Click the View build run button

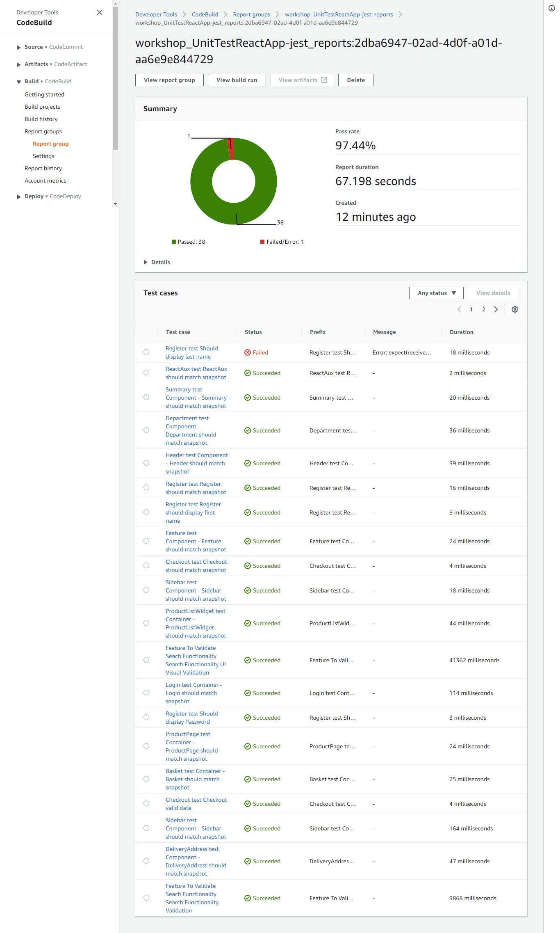[x=237, y=80]
